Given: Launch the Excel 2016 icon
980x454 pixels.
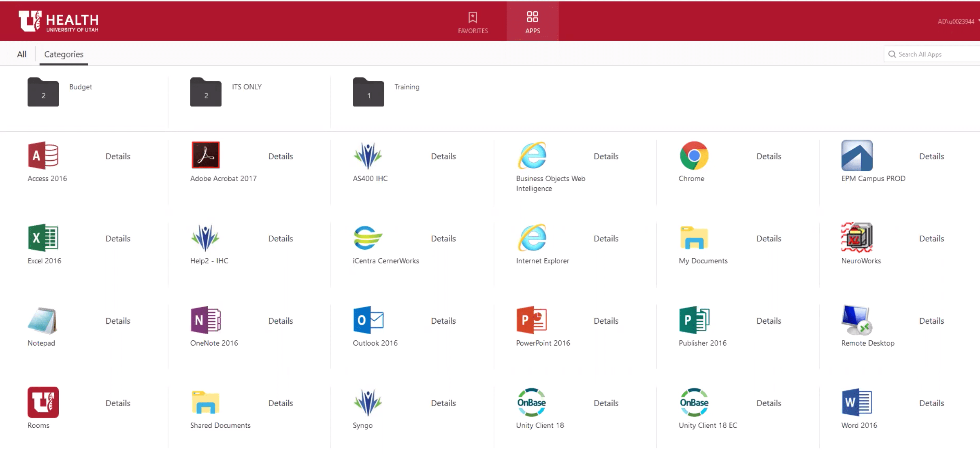Looking at the screenshot, I should tap(43, 238).
